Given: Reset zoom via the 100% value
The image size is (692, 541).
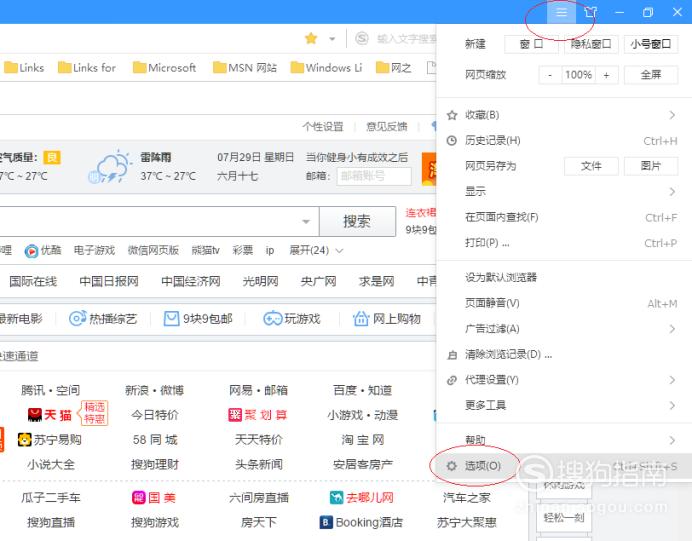Looking at the screenshot, I should pyautogui.click(x=579, y=75).
